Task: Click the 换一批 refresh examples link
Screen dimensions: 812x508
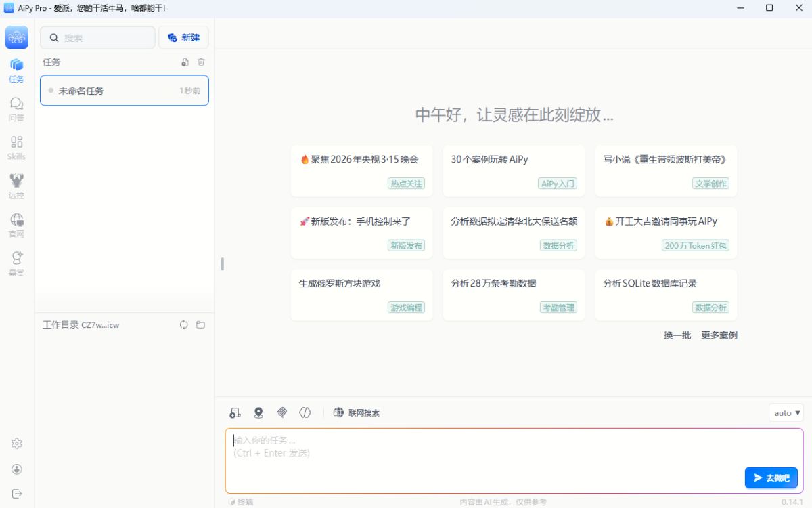Action: (677, 335)
